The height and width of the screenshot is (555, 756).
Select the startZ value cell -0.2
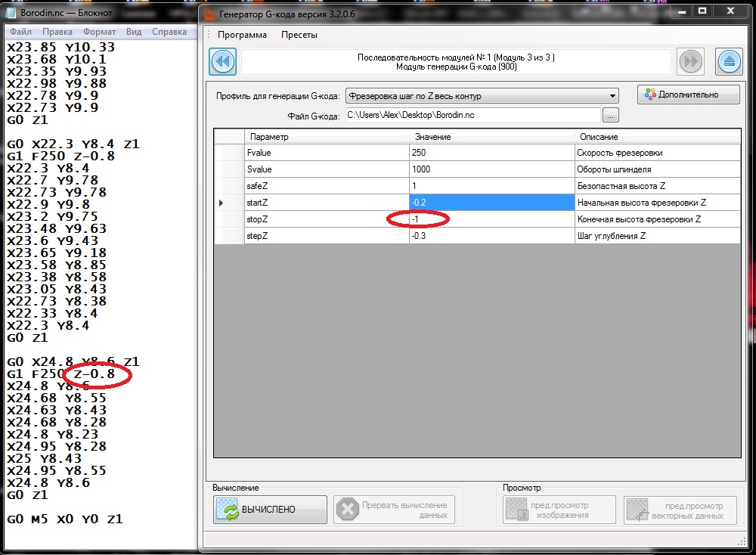tap(492, 203)
